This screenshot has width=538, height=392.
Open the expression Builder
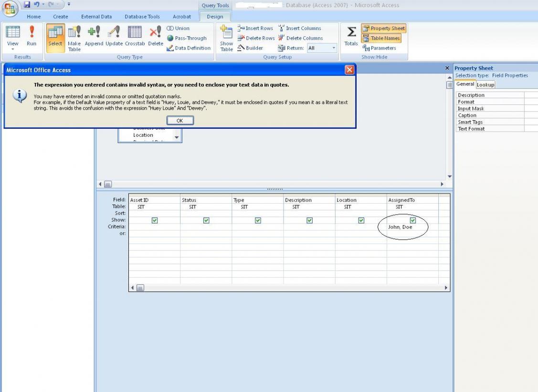(x=250, y=48)
